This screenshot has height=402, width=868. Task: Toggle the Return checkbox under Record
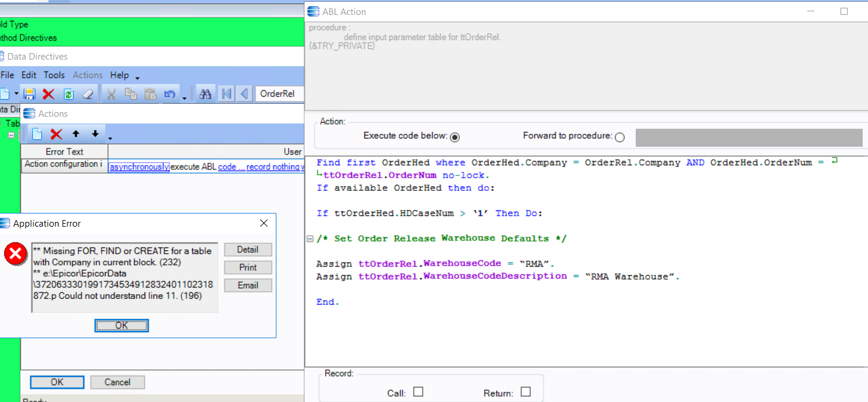point(525,392)
